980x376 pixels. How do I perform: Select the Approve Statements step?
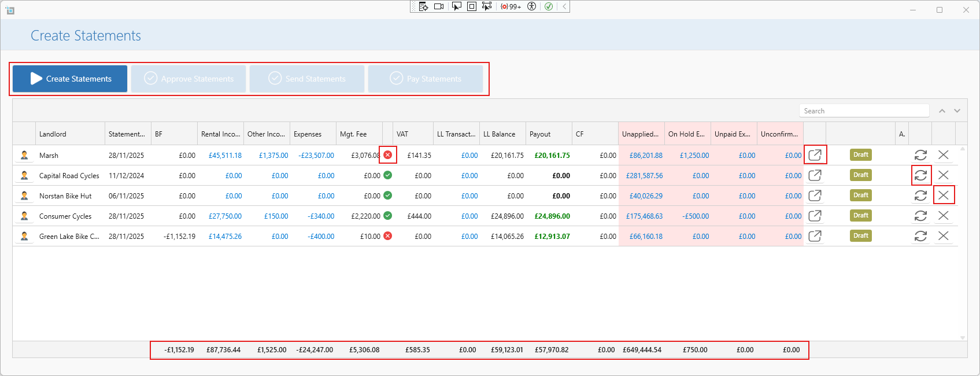(x=188, y=79)
